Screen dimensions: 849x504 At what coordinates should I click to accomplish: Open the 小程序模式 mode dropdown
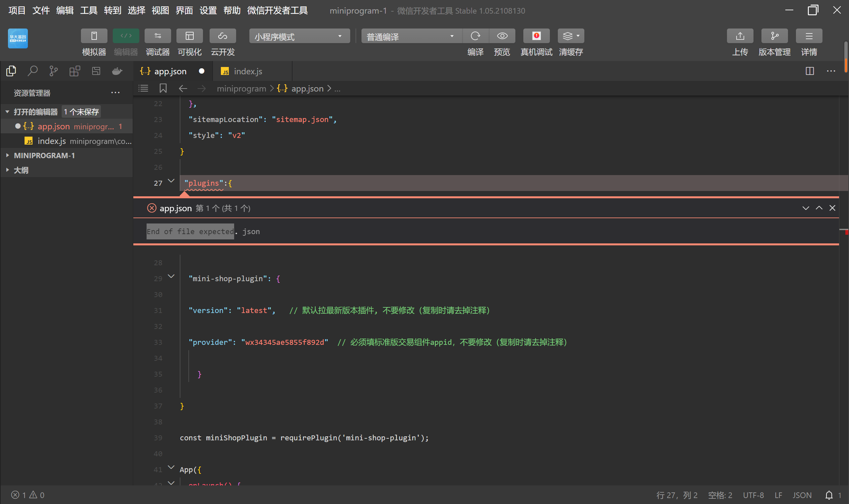299,36
